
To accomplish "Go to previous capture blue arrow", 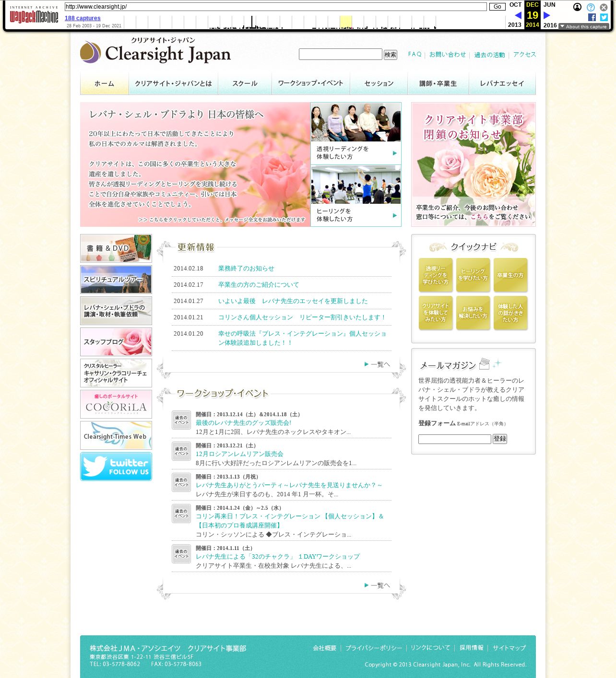I will (518, 15).
